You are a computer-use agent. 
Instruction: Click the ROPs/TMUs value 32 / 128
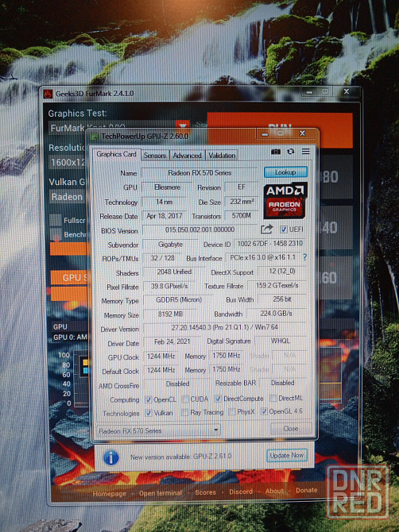click(x=162, y=258)
